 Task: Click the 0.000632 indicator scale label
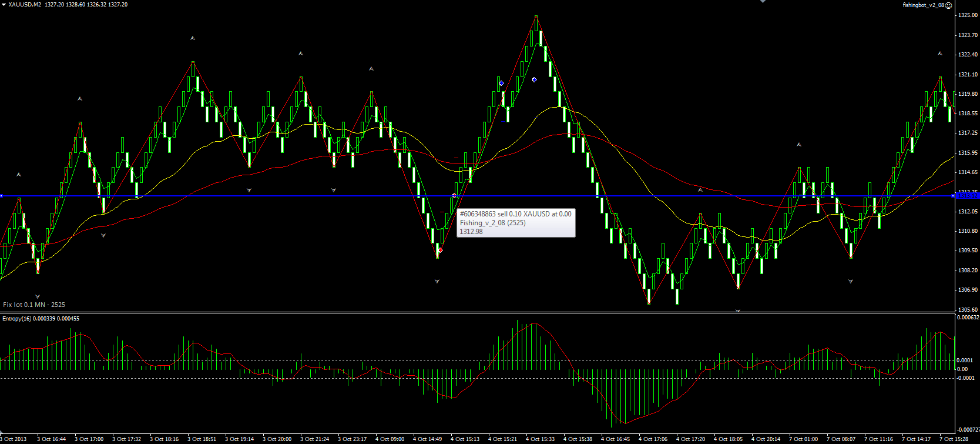(968, 318)
